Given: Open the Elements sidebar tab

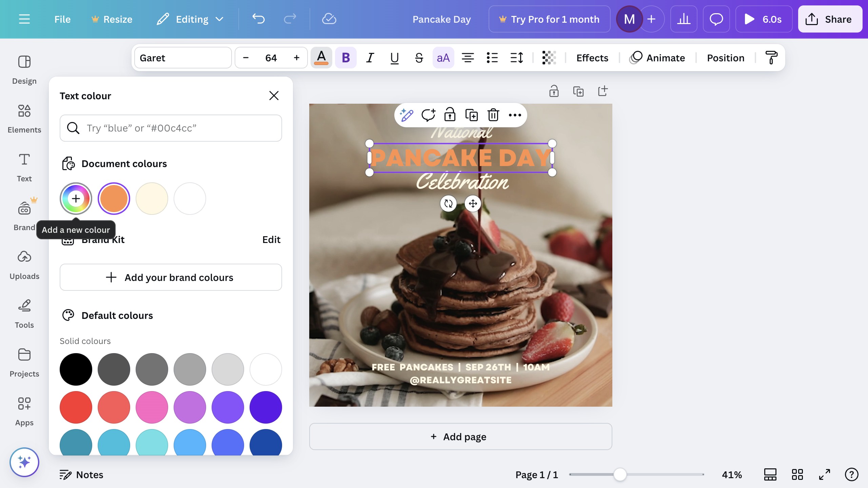Looking at the screenshot, I should pos(24,119).
